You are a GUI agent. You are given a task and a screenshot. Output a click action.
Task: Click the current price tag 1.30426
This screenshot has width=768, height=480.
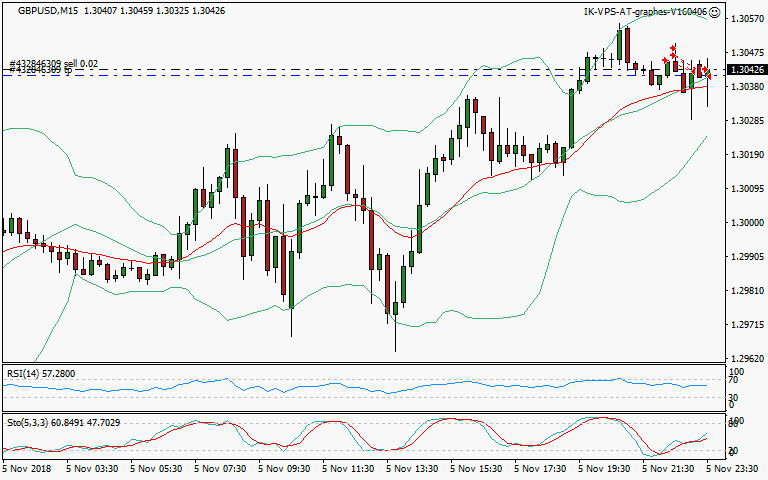click(x=747, y=70)
